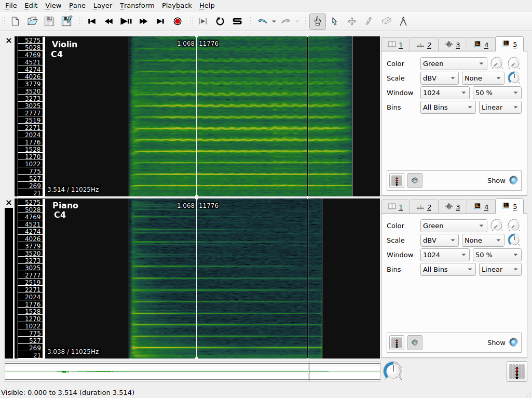Open the Layer menu
Viewport: 532px width, 398px height.
pyautogui.click(x=102, y=5)
